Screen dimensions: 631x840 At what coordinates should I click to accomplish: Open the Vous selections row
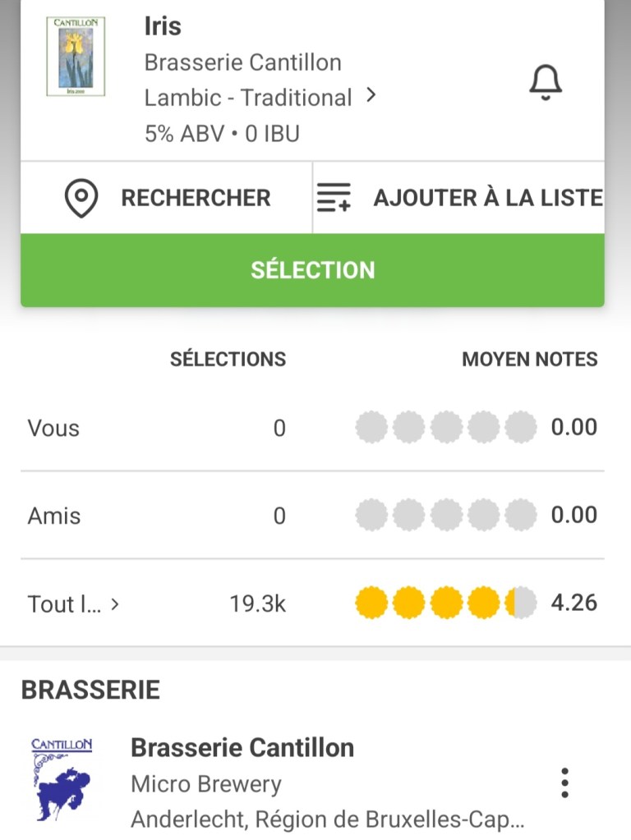(x=54, y=428)
